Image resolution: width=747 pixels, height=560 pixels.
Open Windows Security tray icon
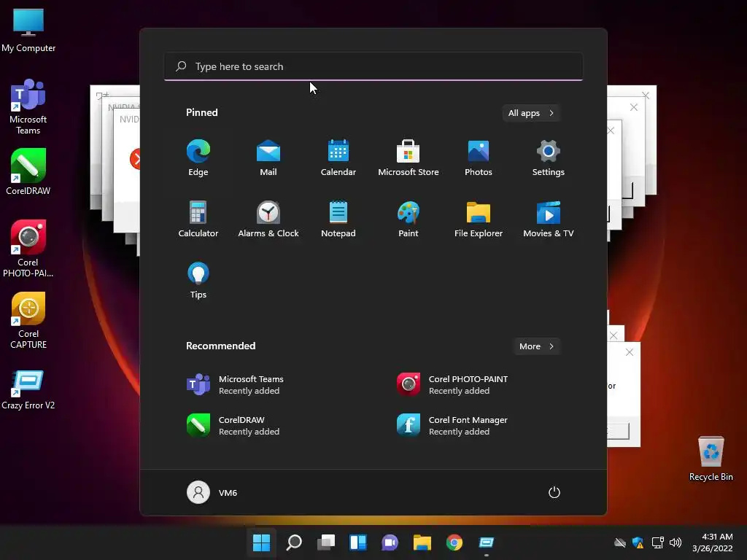click(x=638, y=542)
